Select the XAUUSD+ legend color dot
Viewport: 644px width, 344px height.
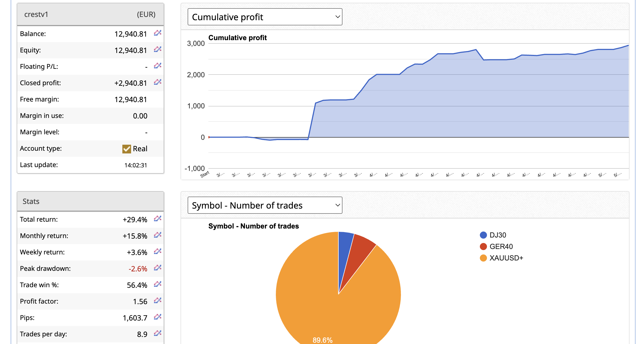tap(483, 258)
